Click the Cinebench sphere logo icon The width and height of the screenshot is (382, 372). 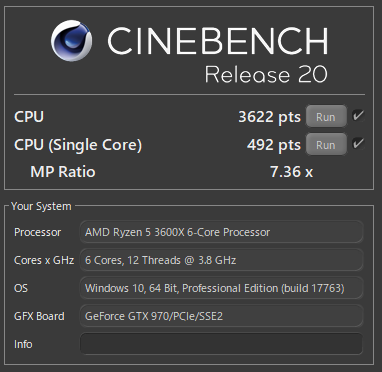coord(72,41)
